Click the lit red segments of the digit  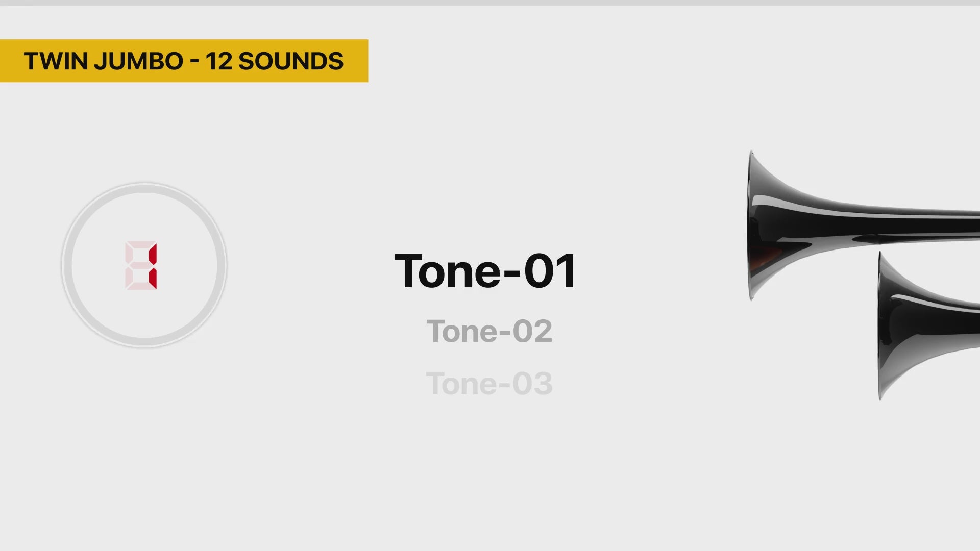[x=153, y=266]
